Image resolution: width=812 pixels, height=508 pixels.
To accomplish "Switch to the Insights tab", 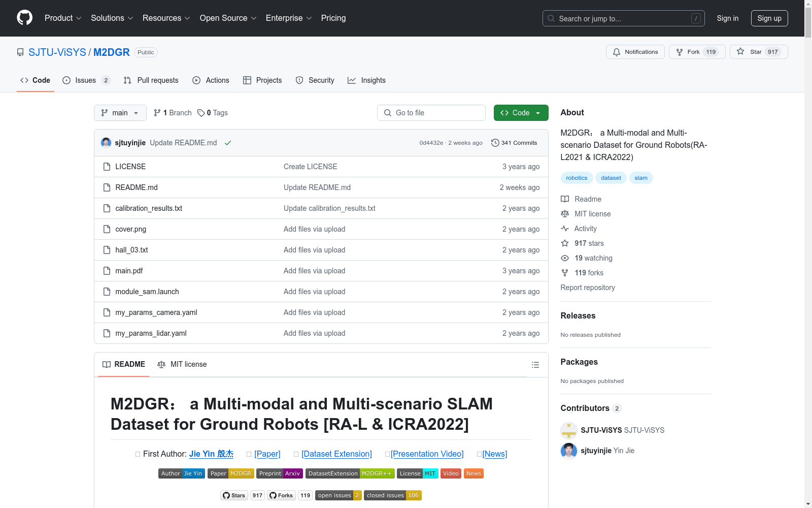I will (x=366, y=80).
